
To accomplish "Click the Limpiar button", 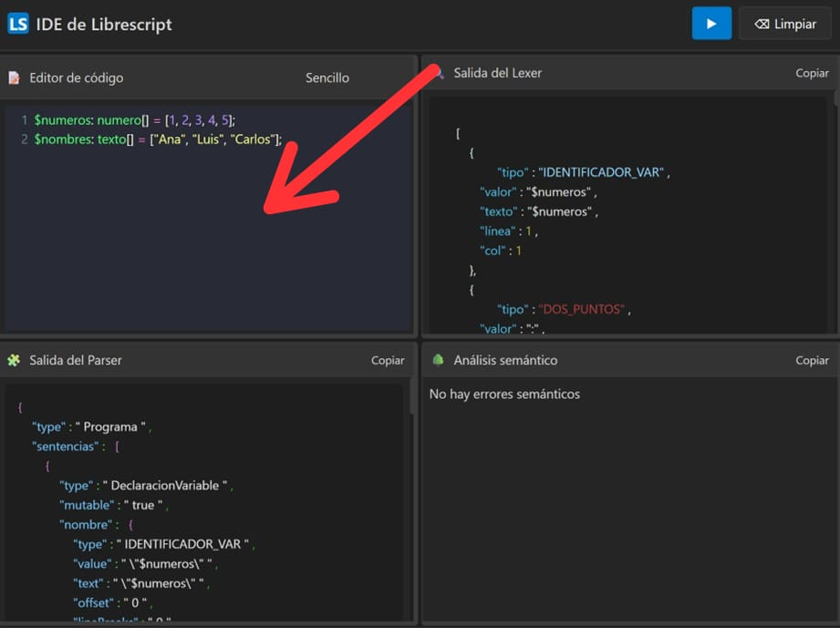I will click(x=785, y=24).
